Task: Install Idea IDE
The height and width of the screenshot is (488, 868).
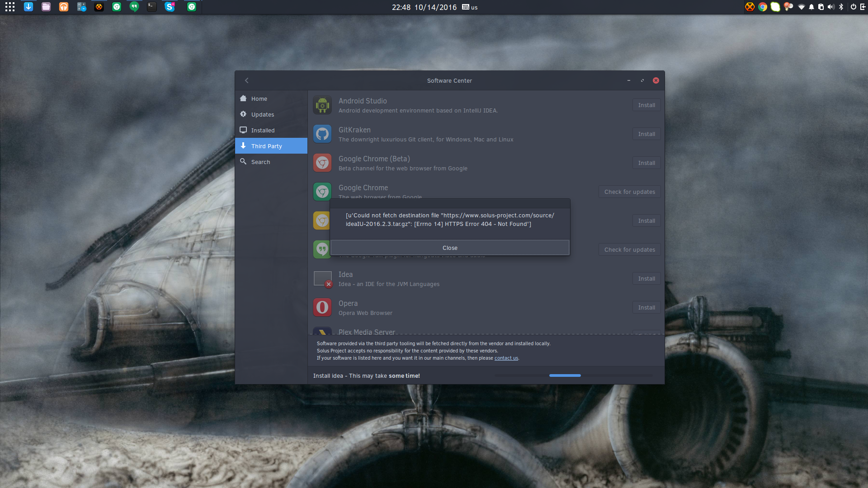Action: pyautogui.click(x=646, y=279)
